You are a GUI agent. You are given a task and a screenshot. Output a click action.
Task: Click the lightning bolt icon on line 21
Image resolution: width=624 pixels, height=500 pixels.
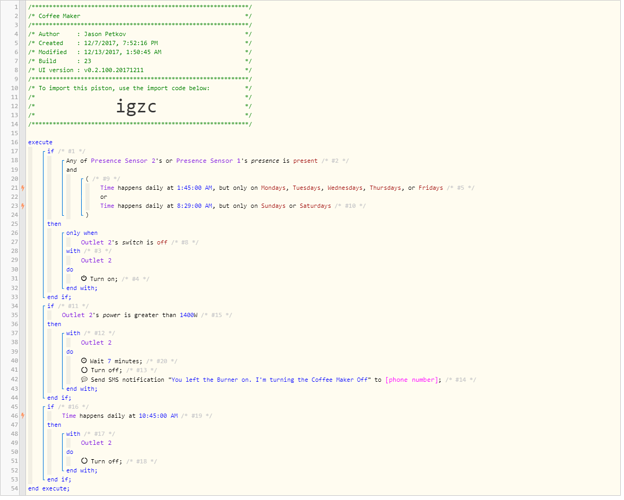coord(23,188)
